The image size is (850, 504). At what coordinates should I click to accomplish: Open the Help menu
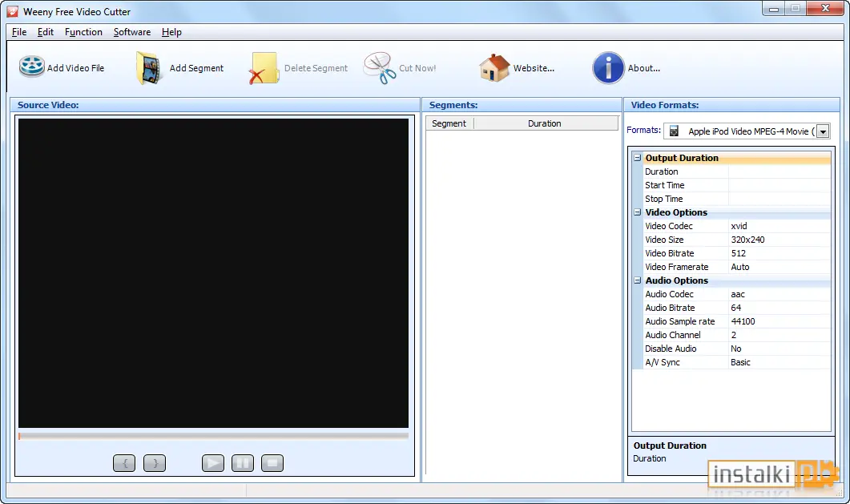[x=171, y=32]
